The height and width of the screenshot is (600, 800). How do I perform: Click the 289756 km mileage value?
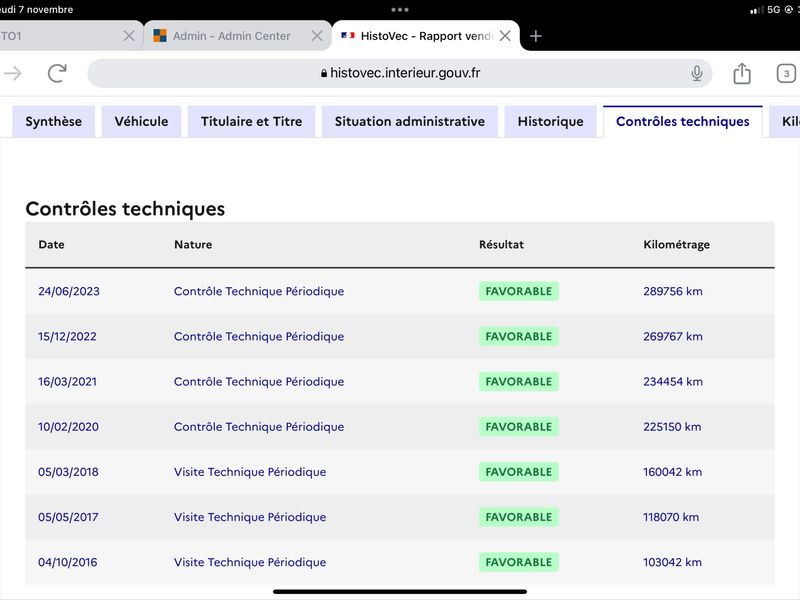pos(672,291)
